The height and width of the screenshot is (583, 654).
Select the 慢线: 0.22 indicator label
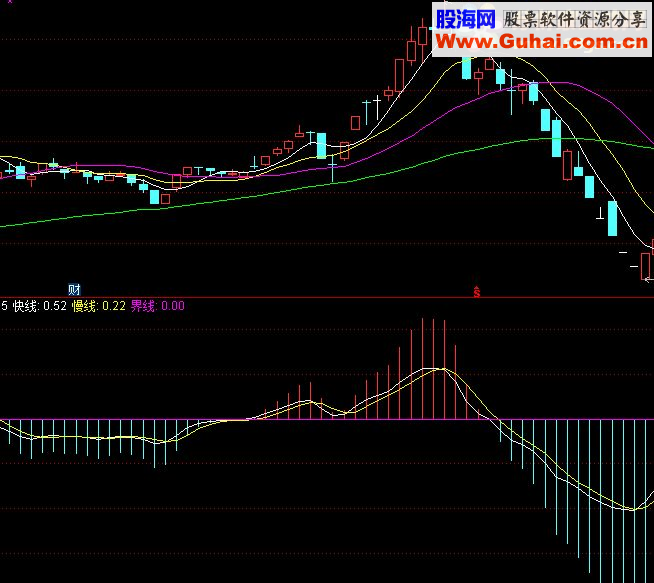pos(99,306)
